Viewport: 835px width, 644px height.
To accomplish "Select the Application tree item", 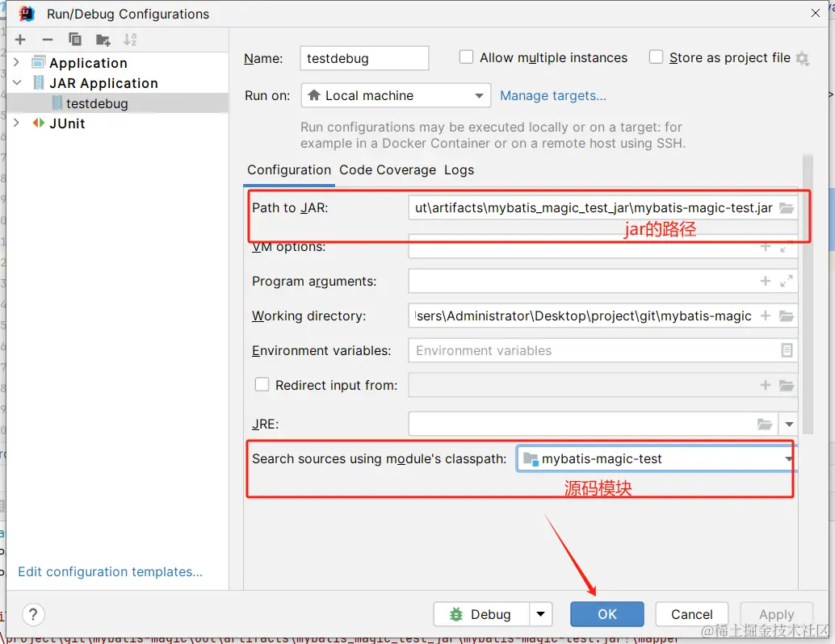I will [x=88, y=63].
